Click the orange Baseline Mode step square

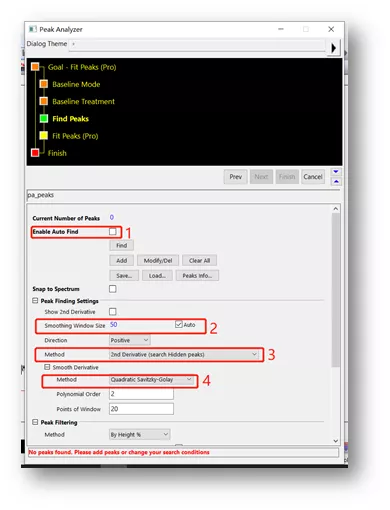pyautogui.click(x=44, y=84)
